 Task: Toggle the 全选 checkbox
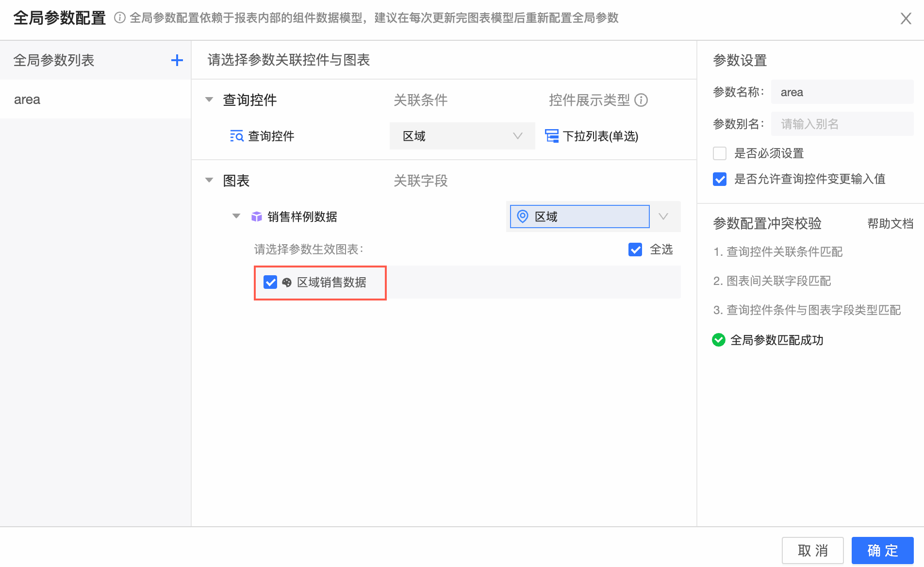[635, 250]
